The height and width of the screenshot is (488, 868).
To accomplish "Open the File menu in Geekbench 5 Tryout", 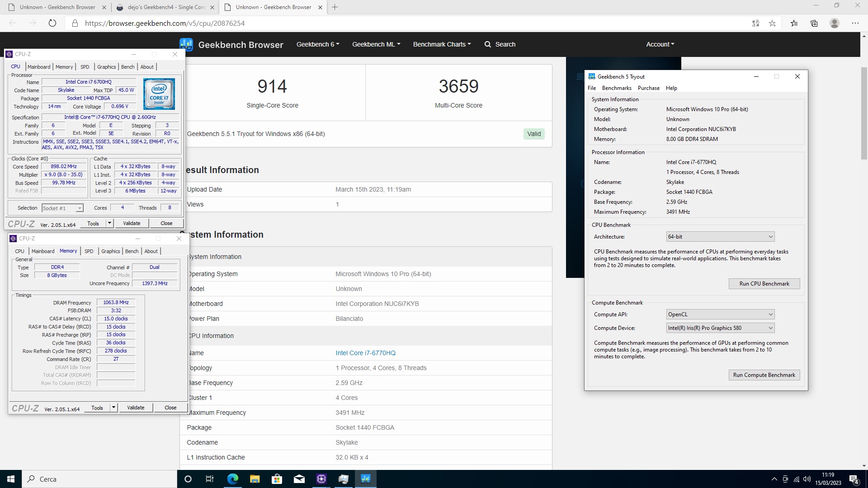I will [x=592, y=88].
